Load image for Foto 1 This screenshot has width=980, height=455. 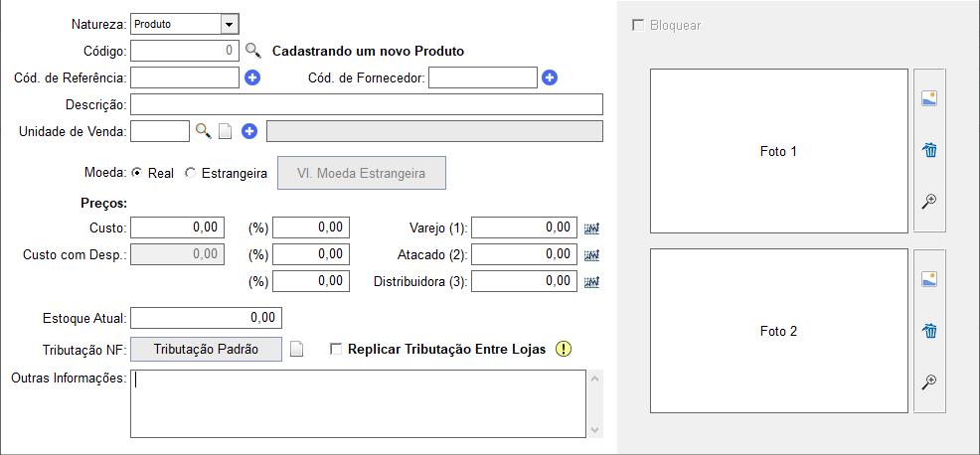(929, 98)
